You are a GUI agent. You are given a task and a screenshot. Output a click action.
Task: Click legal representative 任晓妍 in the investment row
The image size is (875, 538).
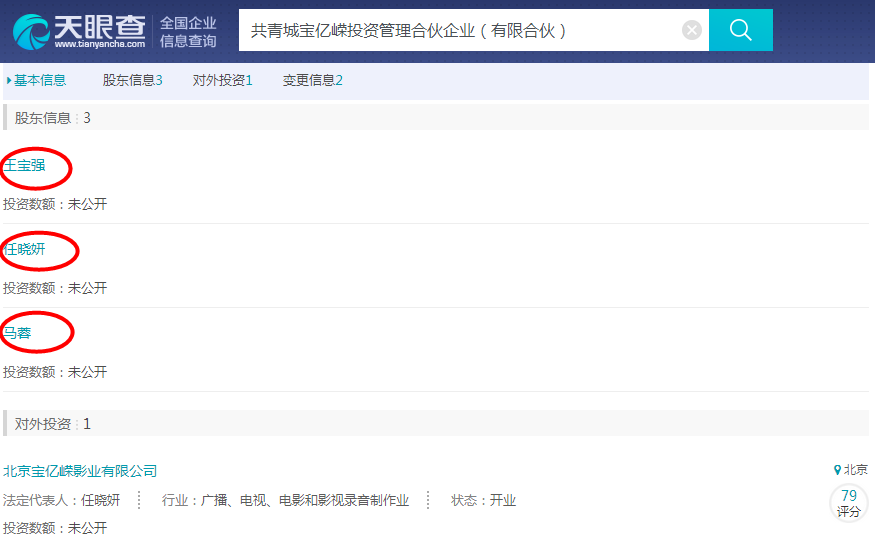coord(100,500)
